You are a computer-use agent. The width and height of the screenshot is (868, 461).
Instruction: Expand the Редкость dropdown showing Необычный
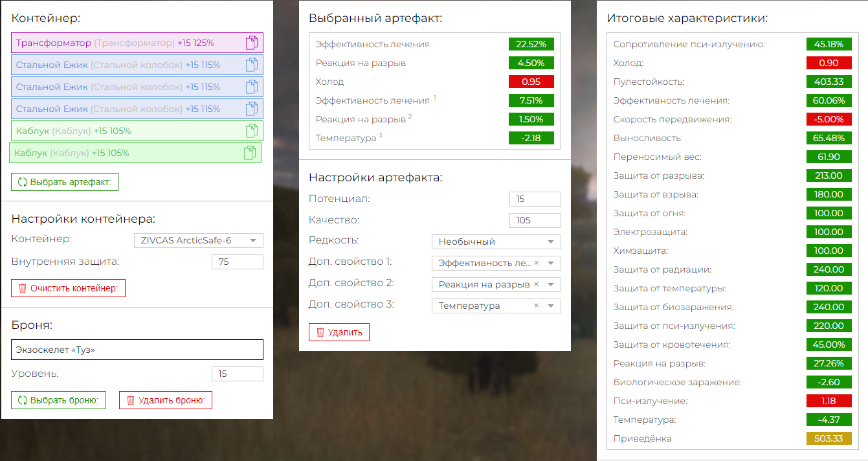coord(496,242)
